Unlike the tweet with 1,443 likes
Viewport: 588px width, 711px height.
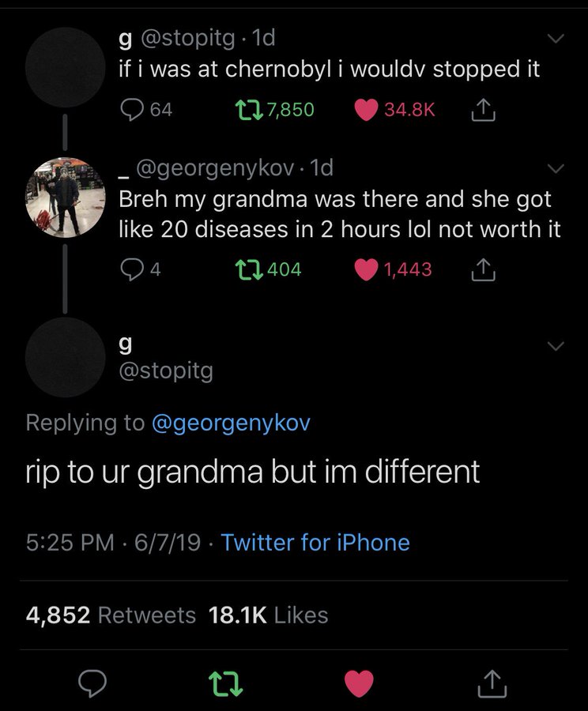[367, 269]
